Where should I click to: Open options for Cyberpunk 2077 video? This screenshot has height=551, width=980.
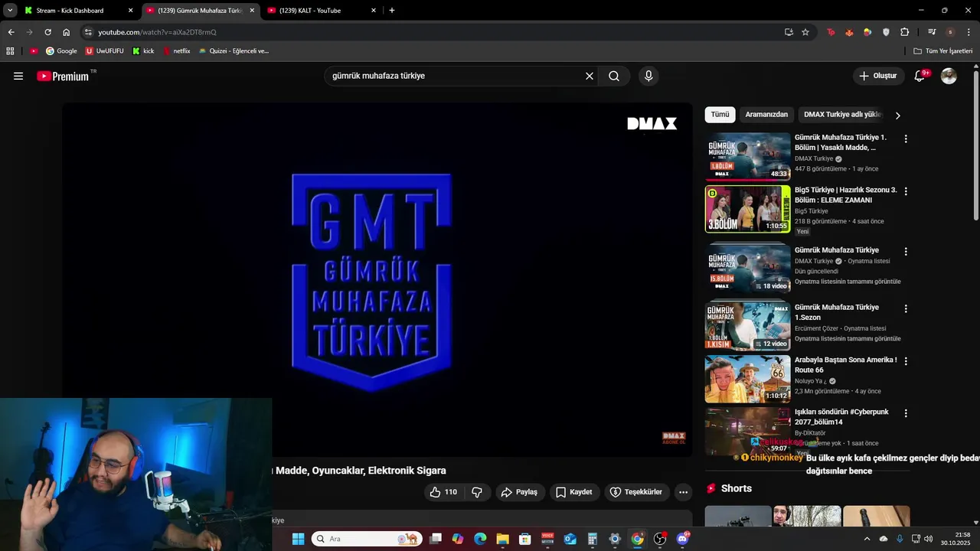click(x=906, y=413)
